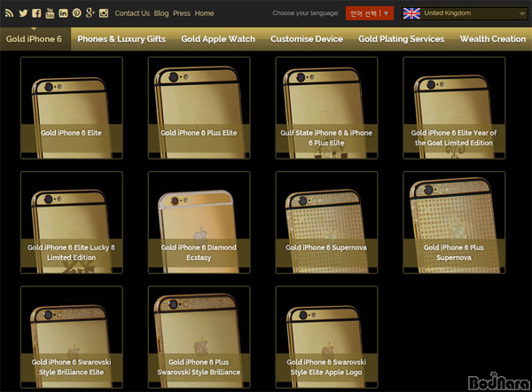Open Wealth Creation menu
Image resolution: width=532 pixels, height=392 pixels.
click(493, 39)
